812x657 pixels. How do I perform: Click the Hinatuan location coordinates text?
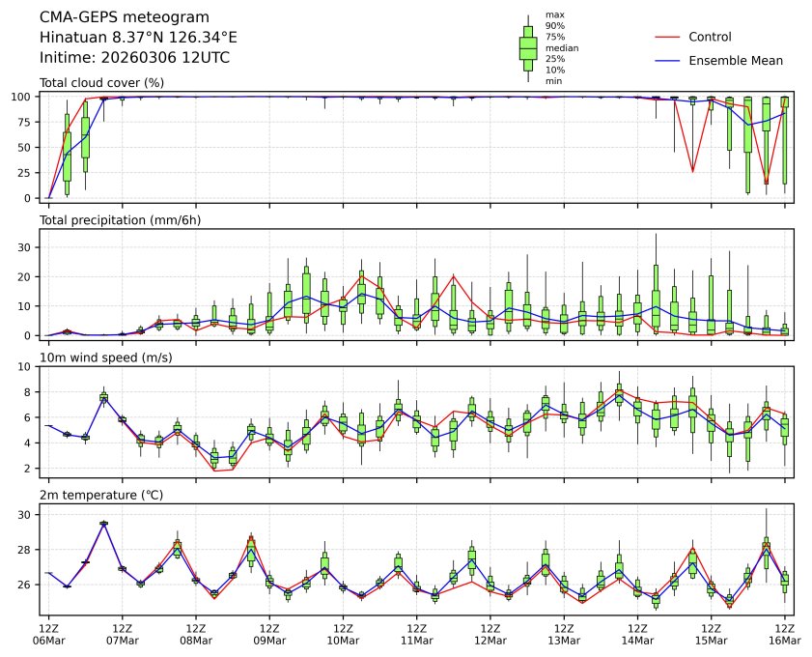pos(138,38)
